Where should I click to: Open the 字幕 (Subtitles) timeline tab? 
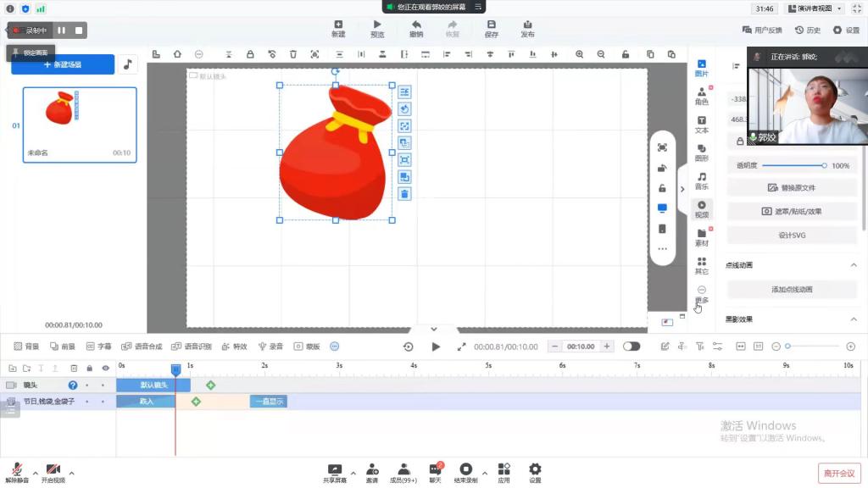[98, 347]
